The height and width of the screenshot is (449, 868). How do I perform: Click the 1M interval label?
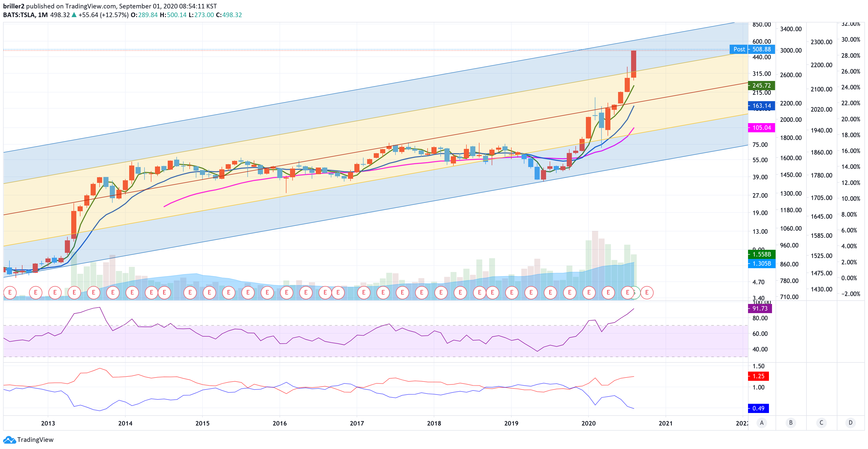coord(43,15)
